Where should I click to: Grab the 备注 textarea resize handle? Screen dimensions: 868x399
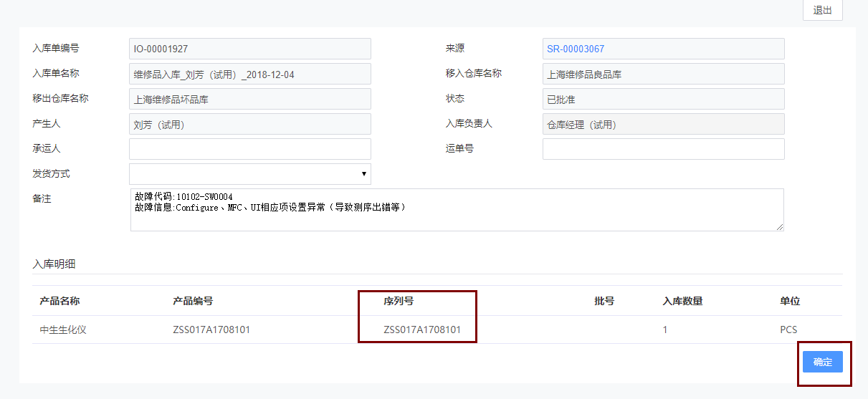780,227
